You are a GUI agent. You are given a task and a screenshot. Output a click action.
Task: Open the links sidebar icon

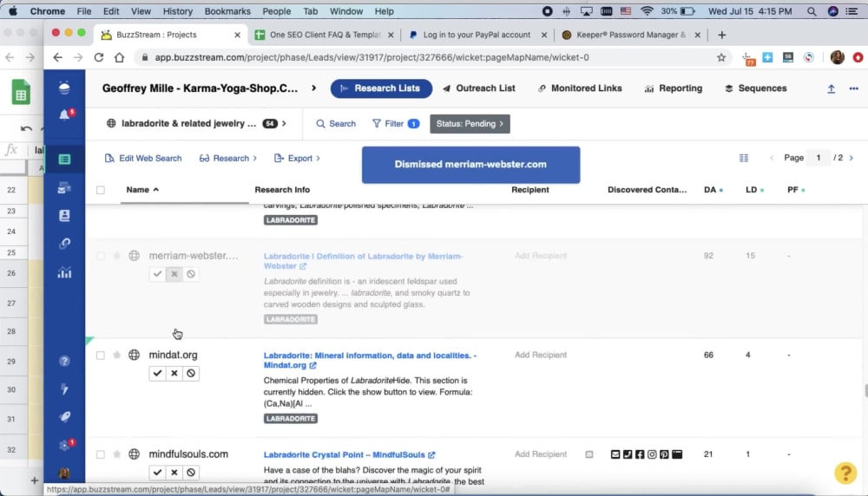[x=64, y=244]
